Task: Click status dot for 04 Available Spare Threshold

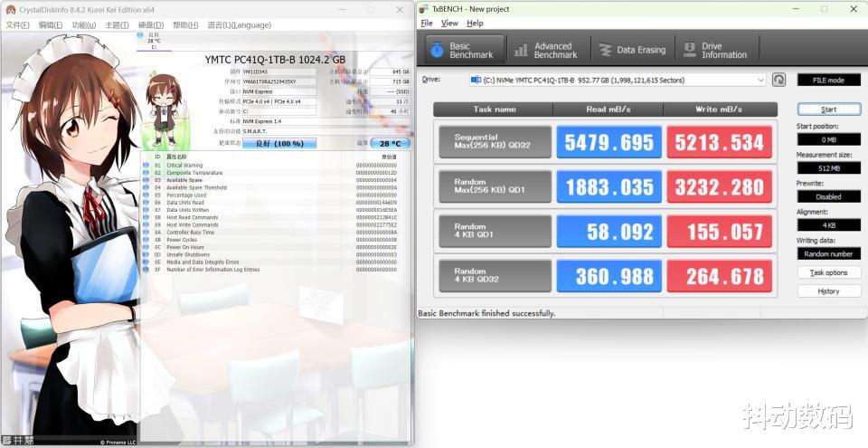Action: coord(146,187)
